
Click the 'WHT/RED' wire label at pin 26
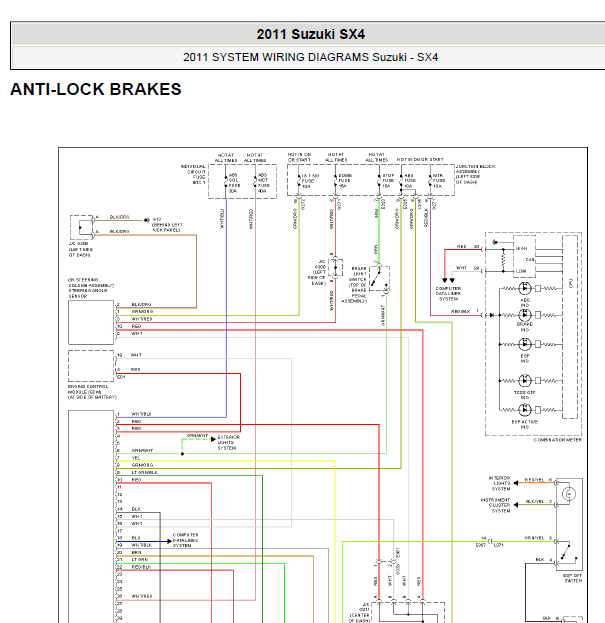coord(141,596)
